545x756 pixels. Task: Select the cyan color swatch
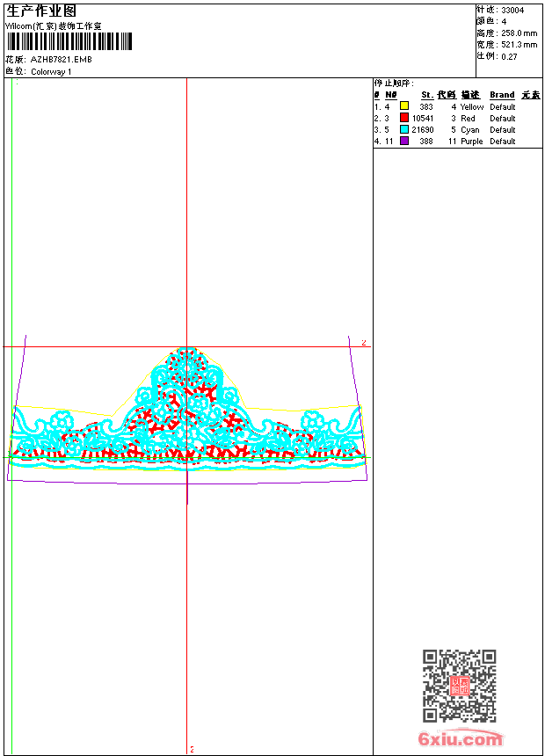404,129
